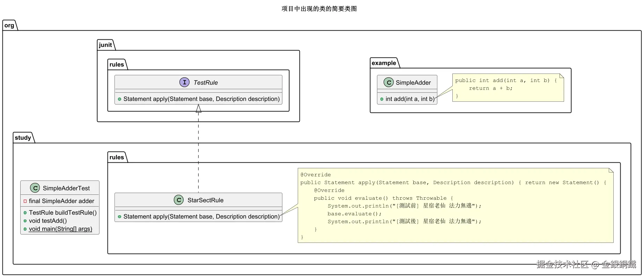The width and height of the screenshot is (644, 277).
Task: Click the underlined void main(String[] args)
Action: point(60,229)
